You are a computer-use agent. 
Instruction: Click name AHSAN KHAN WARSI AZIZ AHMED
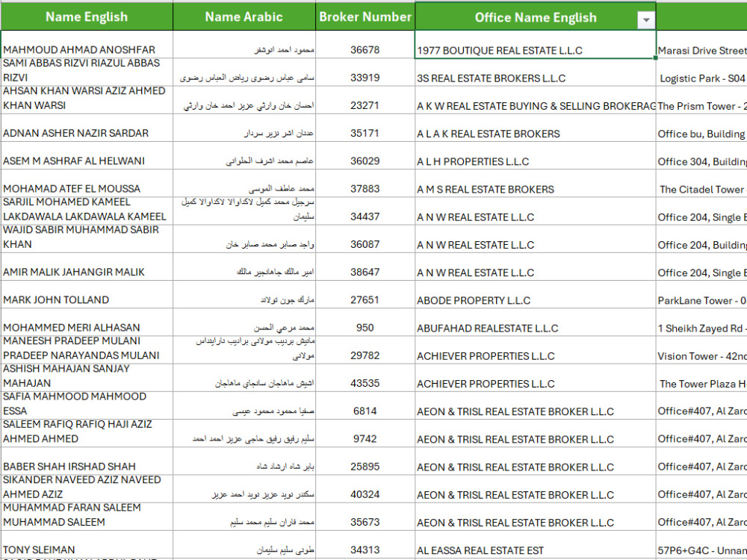coord(87,100)
